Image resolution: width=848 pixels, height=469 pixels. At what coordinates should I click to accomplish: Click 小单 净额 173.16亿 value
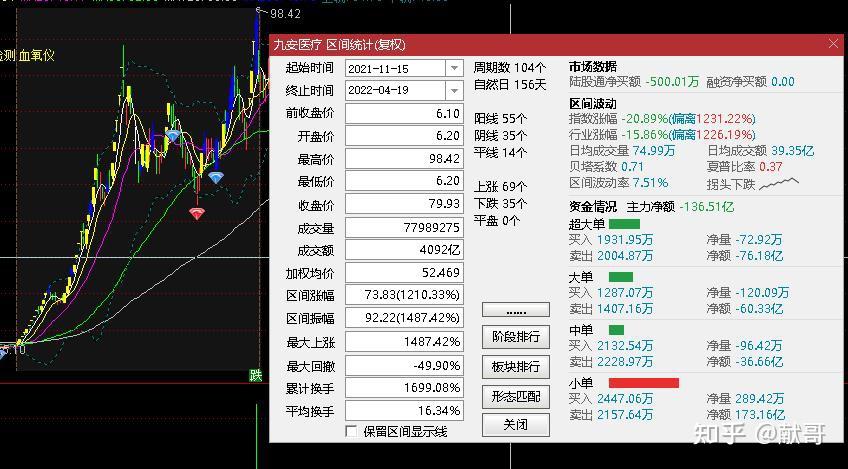[760, 415]
